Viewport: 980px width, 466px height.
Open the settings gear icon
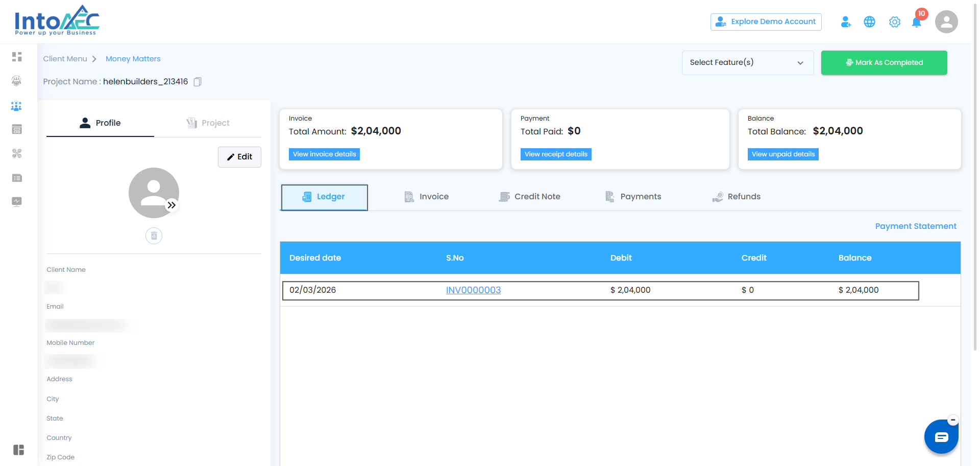[894, 22]
